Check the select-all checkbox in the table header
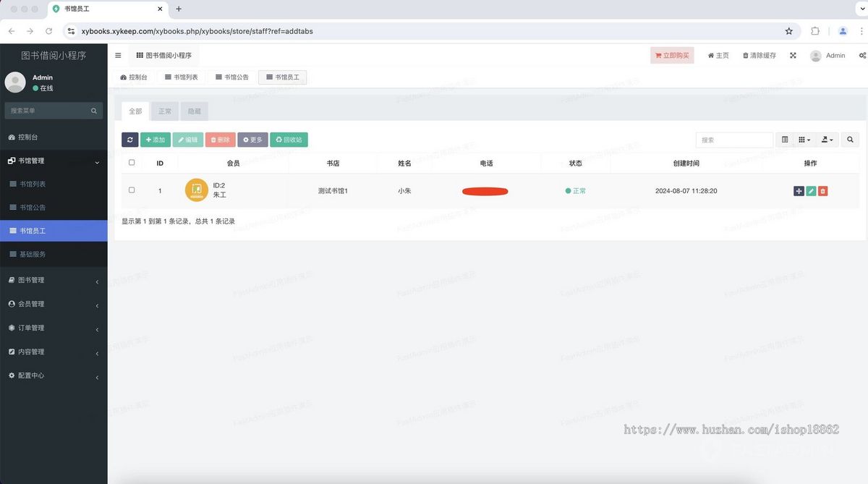The height and width of the screenshot is (484, 868). point(132,162)
